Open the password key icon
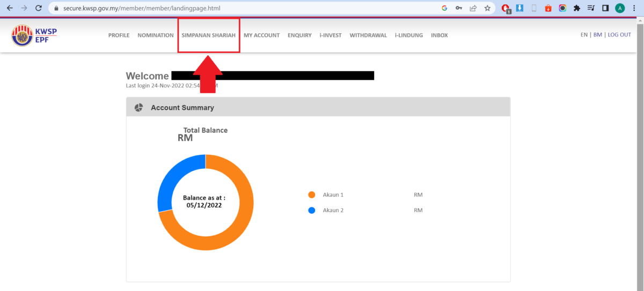This screenshot has width=644, height=291. pos(459,8)
